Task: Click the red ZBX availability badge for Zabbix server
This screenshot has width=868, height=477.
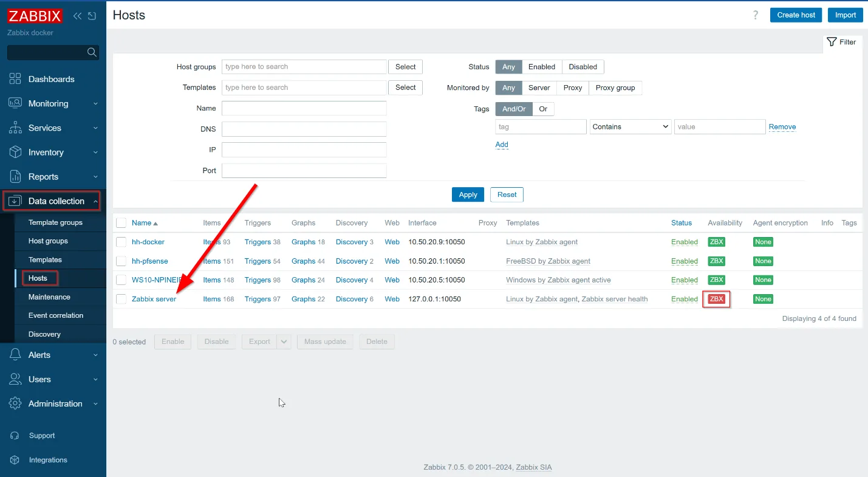Action: click(x=717, y=299)
